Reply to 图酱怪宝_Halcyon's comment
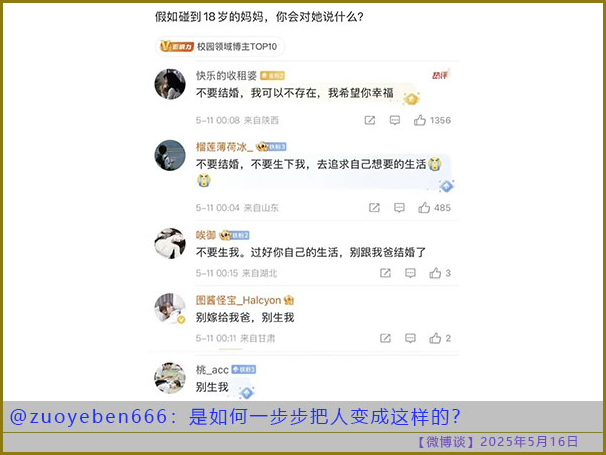Image resolution: width=606 pixels, height=455 pixels. [x=410, y=338]
